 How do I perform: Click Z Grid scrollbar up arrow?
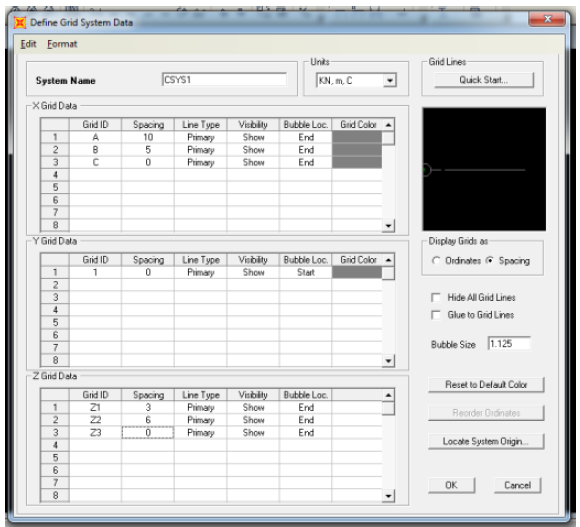click(x=388, y=395)
